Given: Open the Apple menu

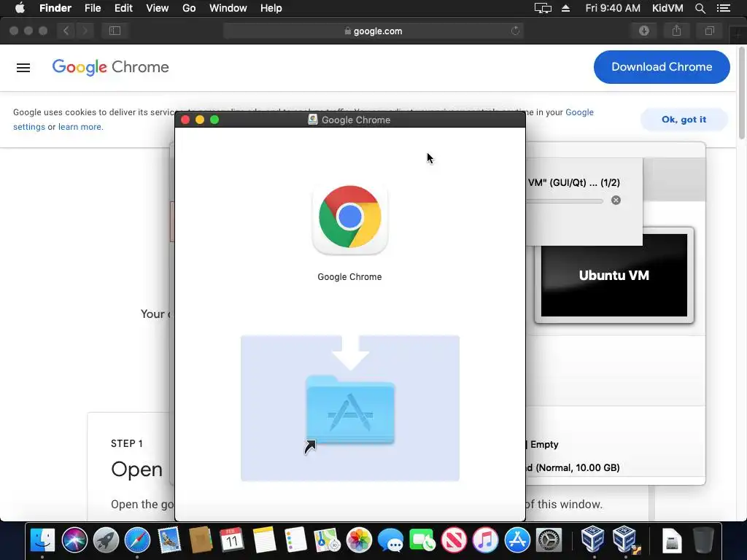Looking at the screenshot, I should point(20,8).
